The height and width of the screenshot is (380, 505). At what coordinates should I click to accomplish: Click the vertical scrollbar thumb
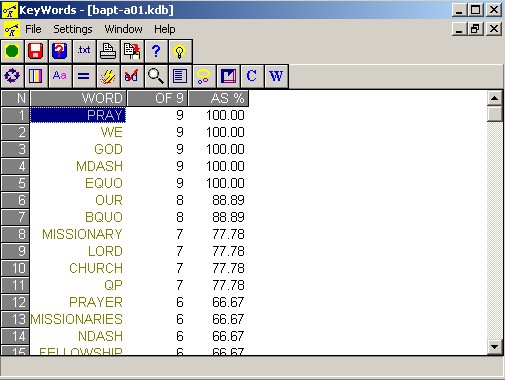coord(494,114)
